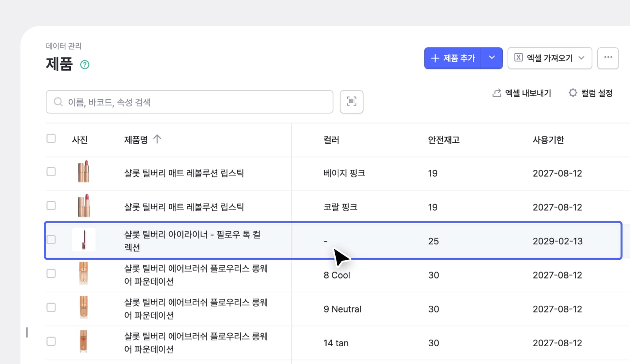Check the 9 Neutral foundation row checkbox
The image size is (630, 364).
pos(51,307)
